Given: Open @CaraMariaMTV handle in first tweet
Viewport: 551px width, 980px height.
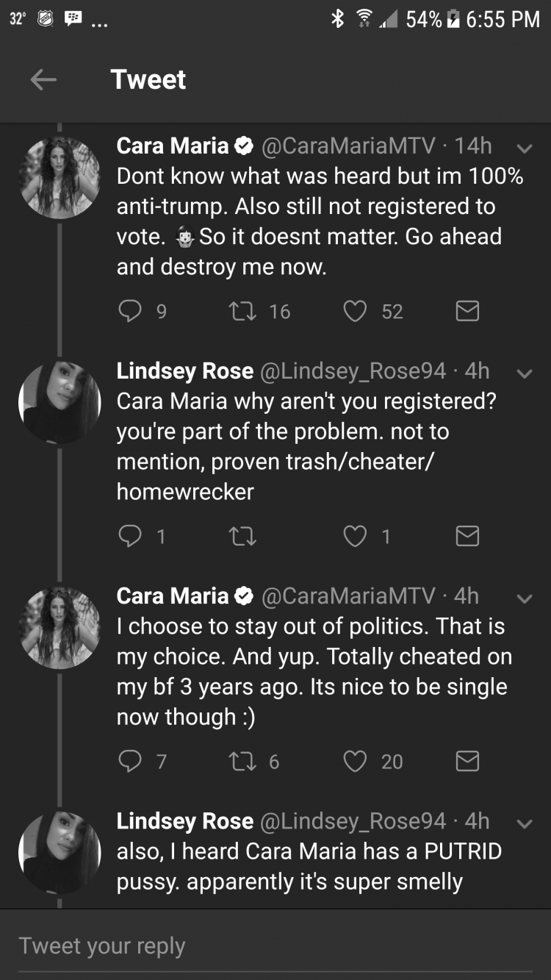Looking at the screenshot, I should [x=348, y=146].
